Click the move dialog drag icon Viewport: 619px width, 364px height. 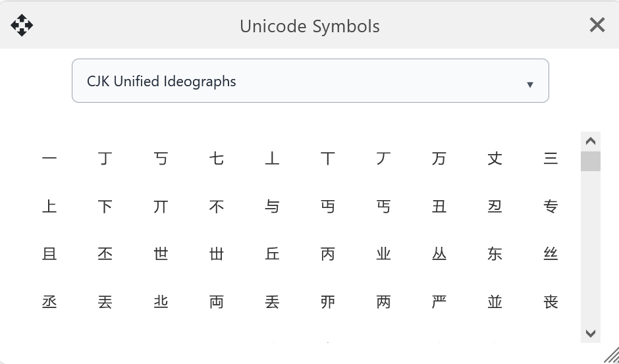click(x=22, y=26)
